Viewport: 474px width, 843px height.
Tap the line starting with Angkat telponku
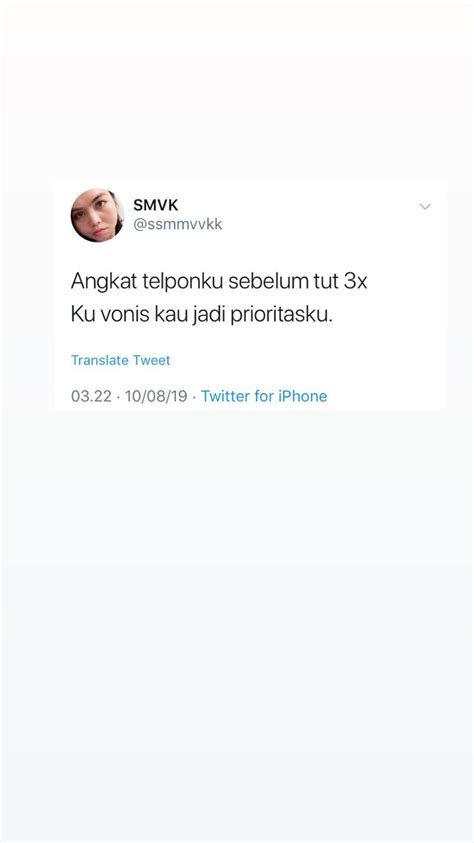[x=219, y=282]
